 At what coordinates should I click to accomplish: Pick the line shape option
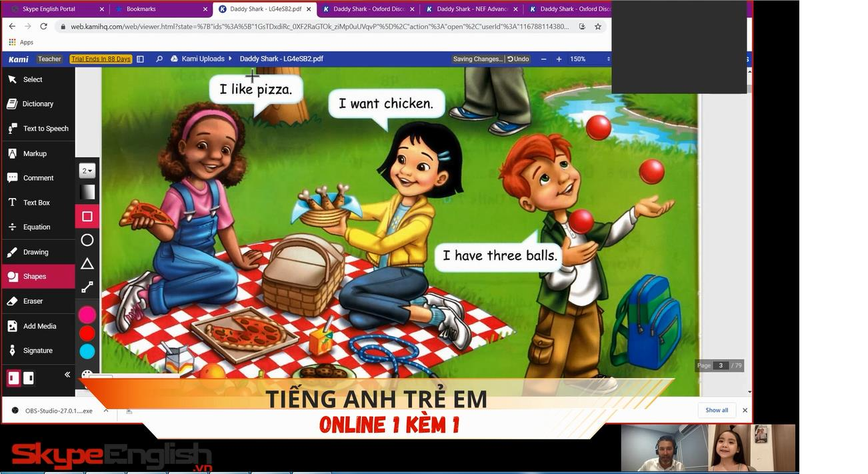(87, 287)
